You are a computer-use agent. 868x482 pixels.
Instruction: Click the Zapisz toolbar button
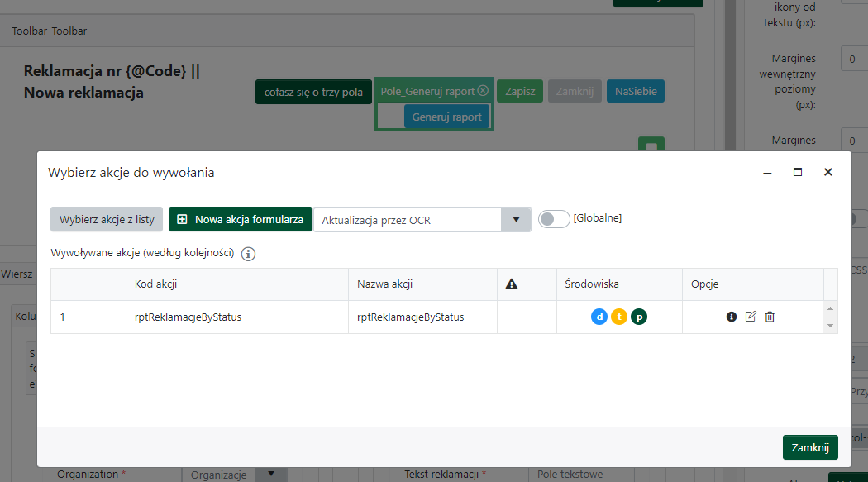pyautogui.click(x=520, y=91)
